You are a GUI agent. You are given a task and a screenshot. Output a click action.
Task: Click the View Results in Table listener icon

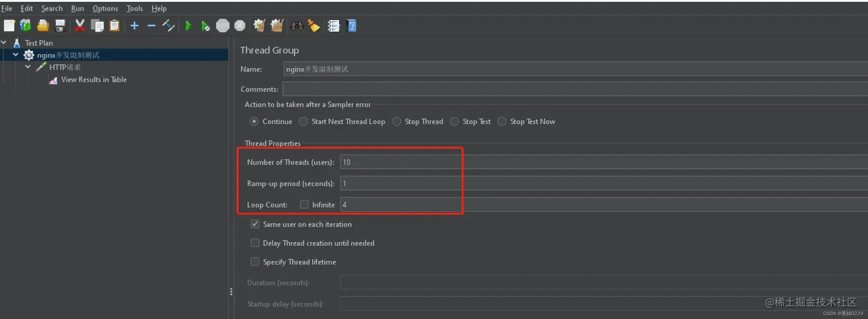(53, 80)
